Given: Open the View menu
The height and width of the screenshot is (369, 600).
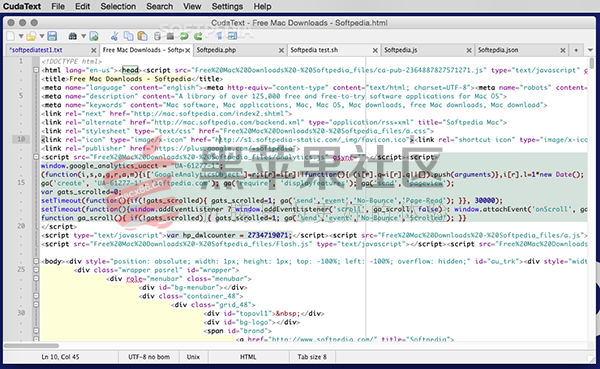Looking at the screenshot, I should [192, 7].
